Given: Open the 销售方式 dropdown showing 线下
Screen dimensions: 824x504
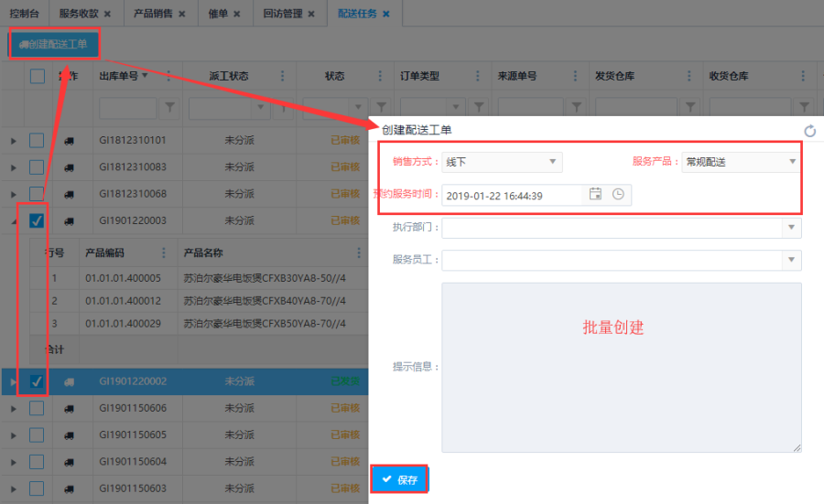Looking at the screenshot, I should (x=502, y=162).
